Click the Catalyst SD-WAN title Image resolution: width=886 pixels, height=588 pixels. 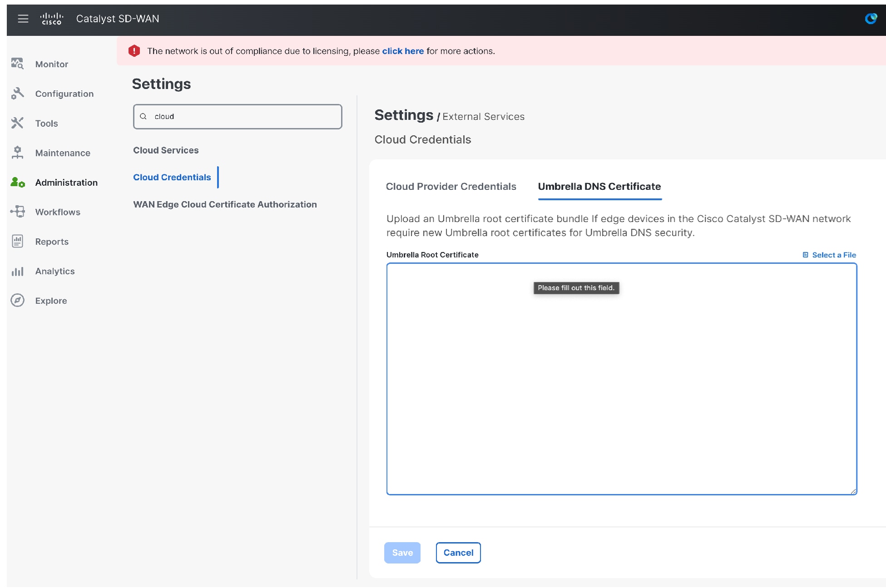[x=118, y=19]
